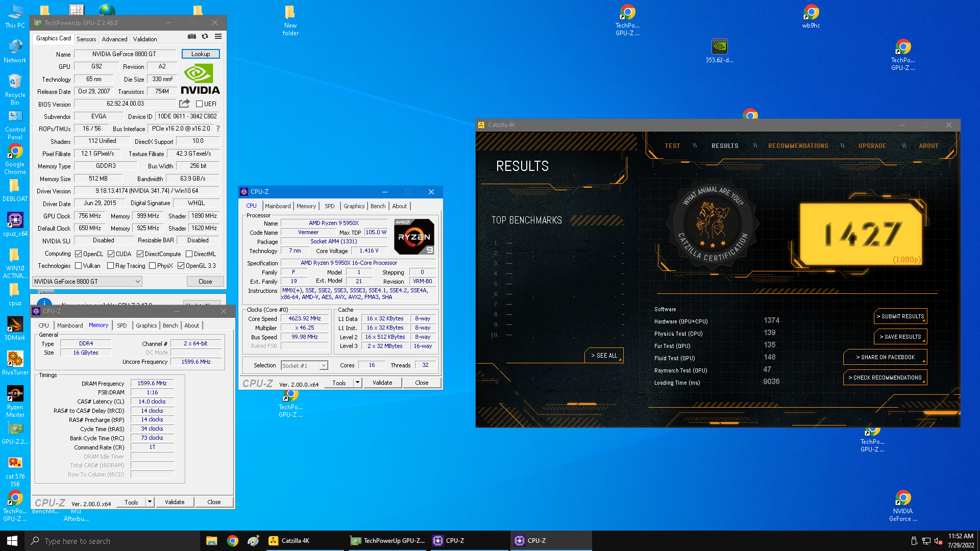
Task: Open the wb9hc Chrome shortcut
Action: (811, 16)
